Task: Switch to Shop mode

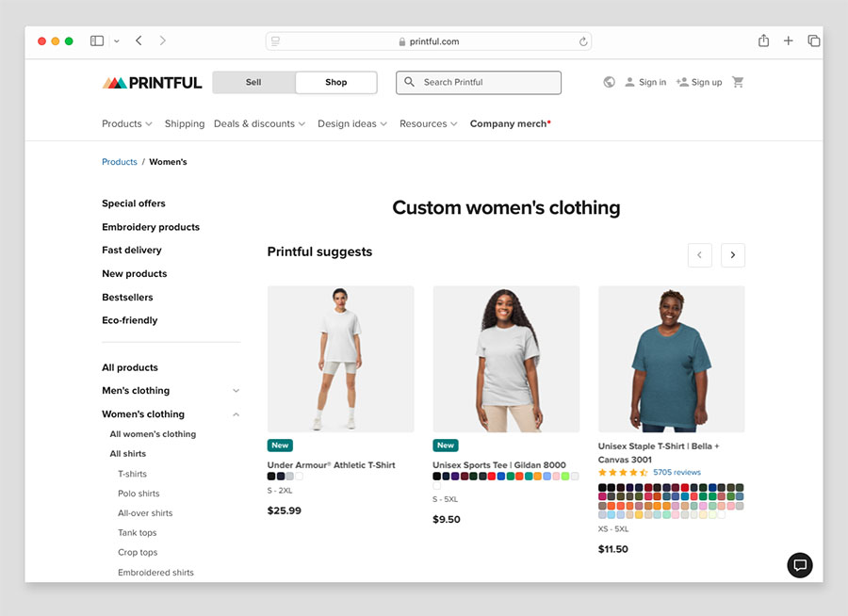Action: coord(335,82)
